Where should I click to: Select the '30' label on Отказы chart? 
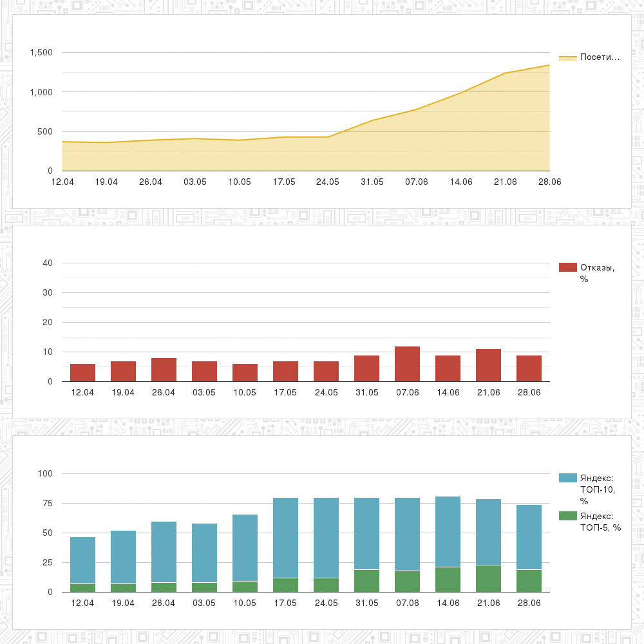coord(48,292)
